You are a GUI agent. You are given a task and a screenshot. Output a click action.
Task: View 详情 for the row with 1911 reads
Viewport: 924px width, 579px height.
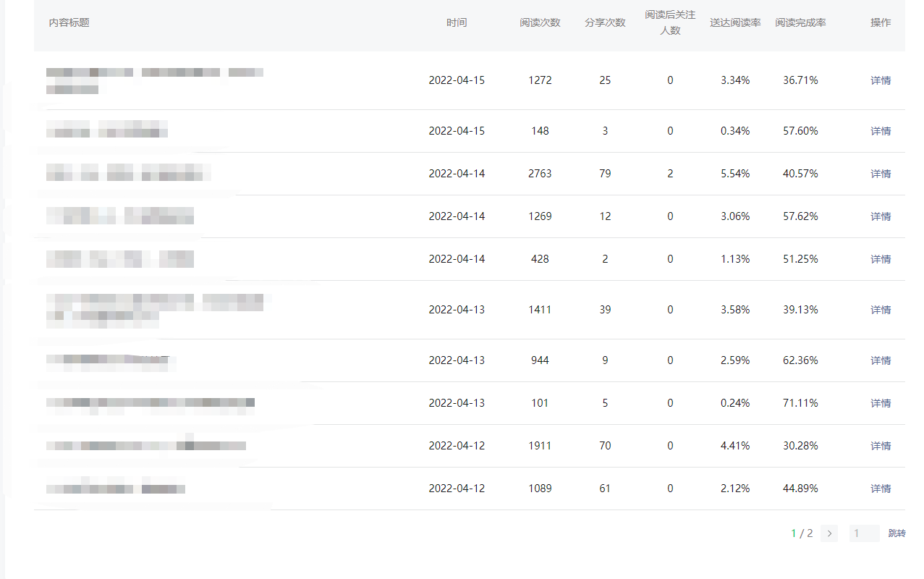pyautogui.click(x=881, y=446)
